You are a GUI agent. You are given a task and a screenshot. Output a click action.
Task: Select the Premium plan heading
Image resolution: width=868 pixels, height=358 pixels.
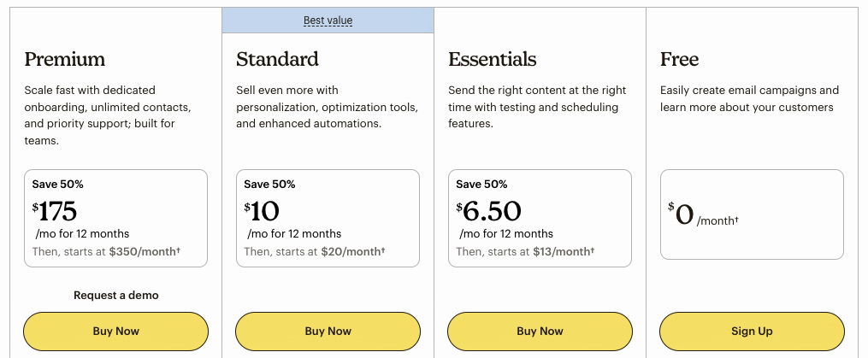click(65, 60)
